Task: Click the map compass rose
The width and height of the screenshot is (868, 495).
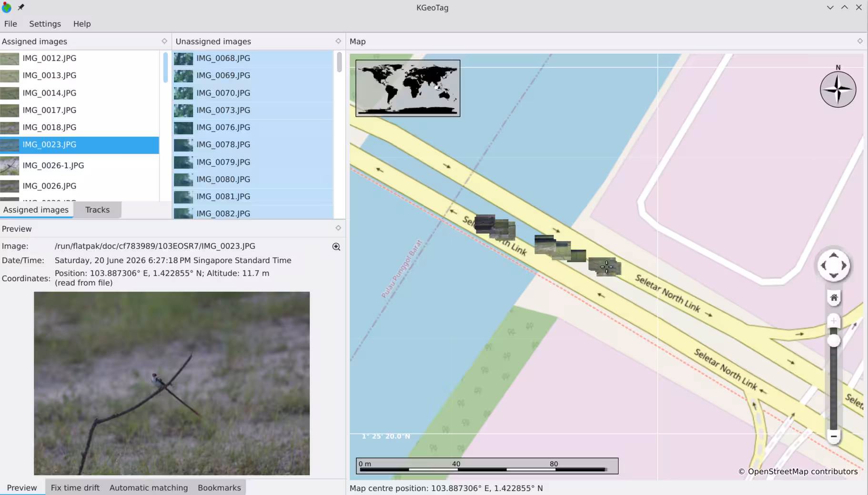Action: click(838, 89)
